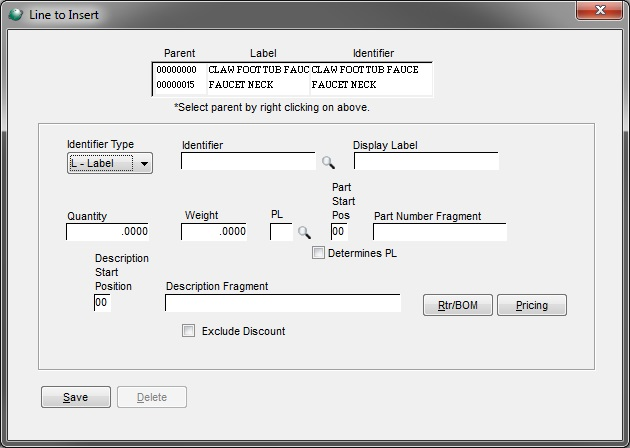This screenshot has width=630, height=448.
Task: Open the Rtr/BOM button
Action: [x=458, y=305]
